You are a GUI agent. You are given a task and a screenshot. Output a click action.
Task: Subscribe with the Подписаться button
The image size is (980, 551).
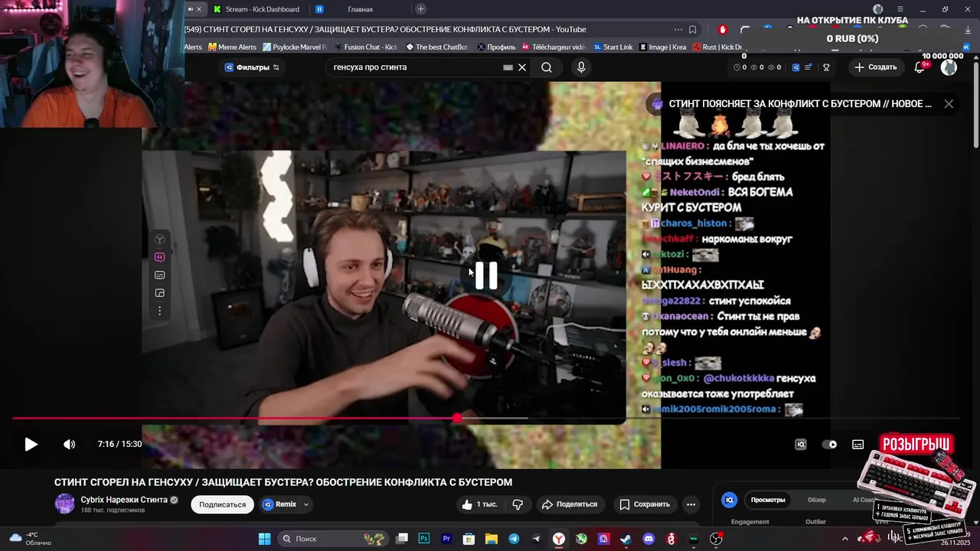(222, 504)
